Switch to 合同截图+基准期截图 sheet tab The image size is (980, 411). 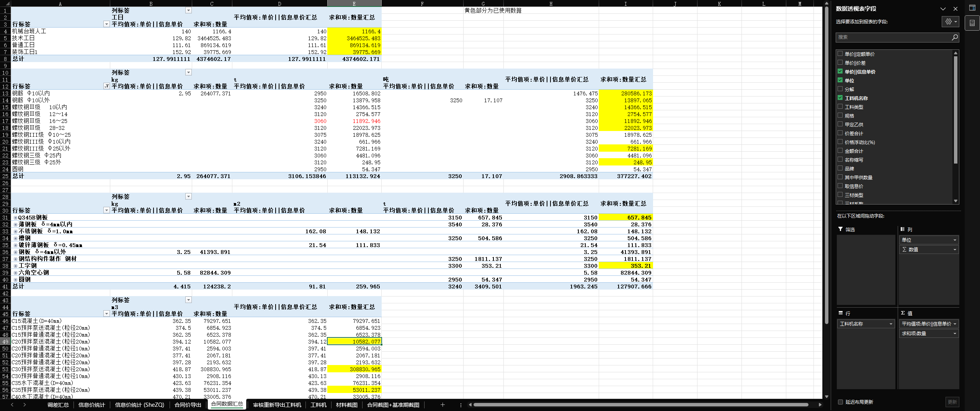tap(393, 405)
